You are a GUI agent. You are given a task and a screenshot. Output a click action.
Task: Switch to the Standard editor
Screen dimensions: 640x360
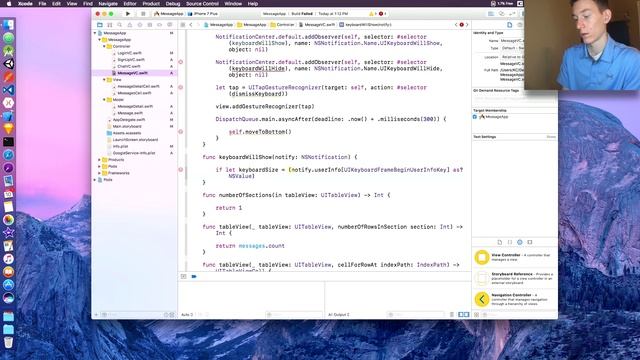491,14
